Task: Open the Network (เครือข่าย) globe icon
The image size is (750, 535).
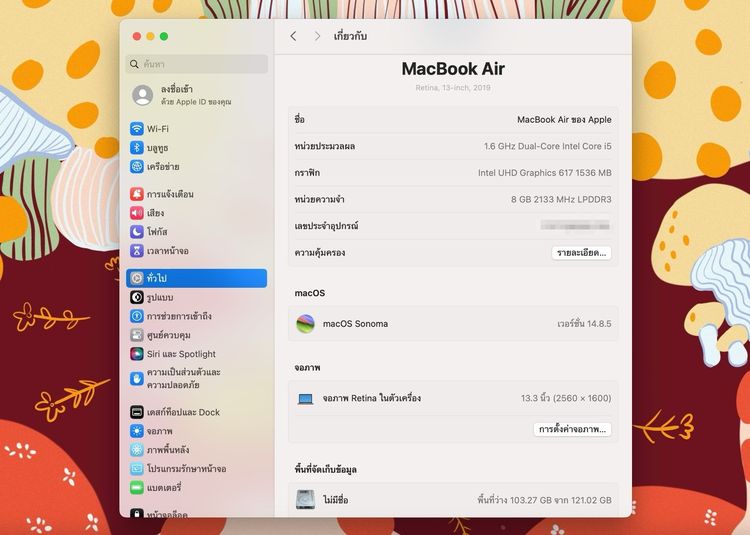Action: (137, 166)
